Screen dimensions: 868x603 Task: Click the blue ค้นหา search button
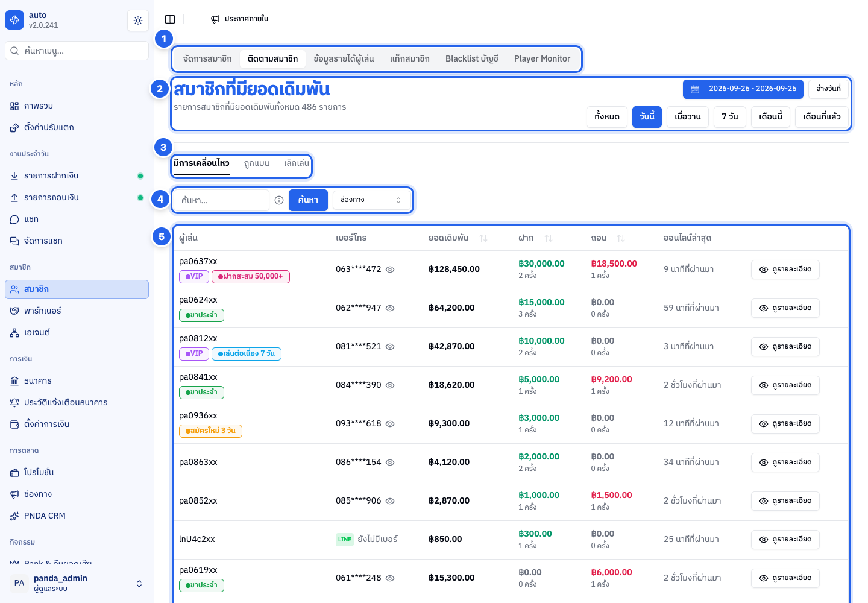pyautogui.click(x=308, y=200)
